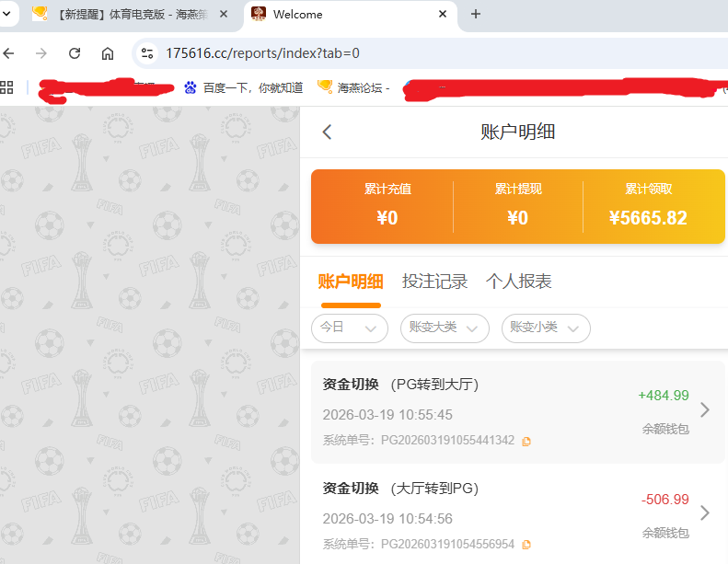Screen dimensions: 728x564
Task: Open the tab search dropdown arrow
Action: point(6,14)
